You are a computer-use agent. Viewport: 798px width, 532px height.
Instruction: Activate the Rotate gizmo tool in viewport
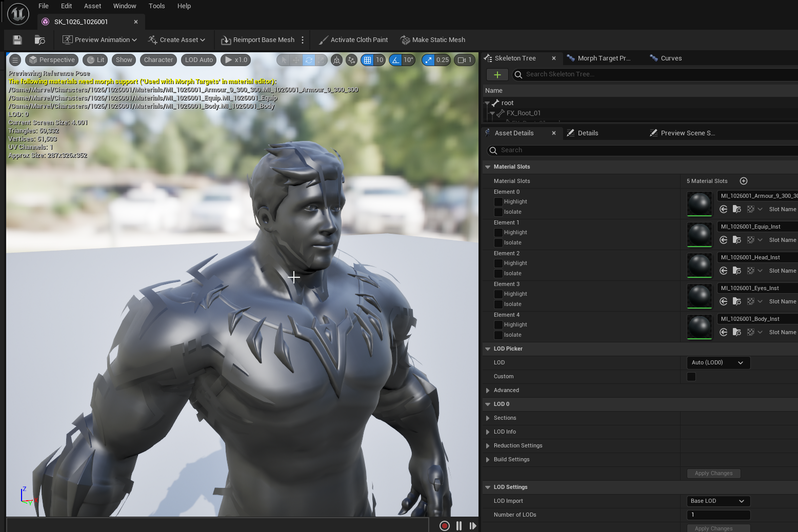click(309, 60)
